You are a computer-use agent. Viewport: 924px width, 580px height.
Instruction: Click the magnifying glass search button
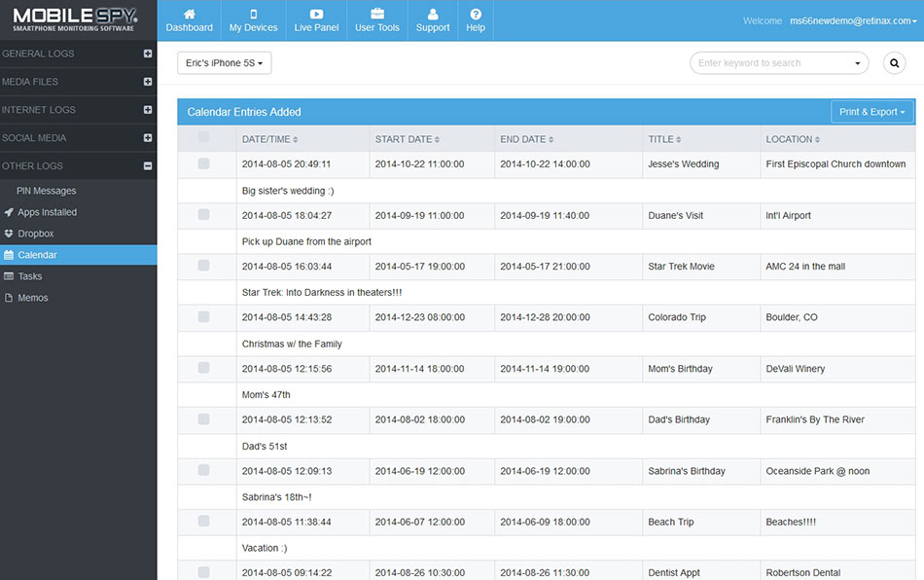(894, 63)
